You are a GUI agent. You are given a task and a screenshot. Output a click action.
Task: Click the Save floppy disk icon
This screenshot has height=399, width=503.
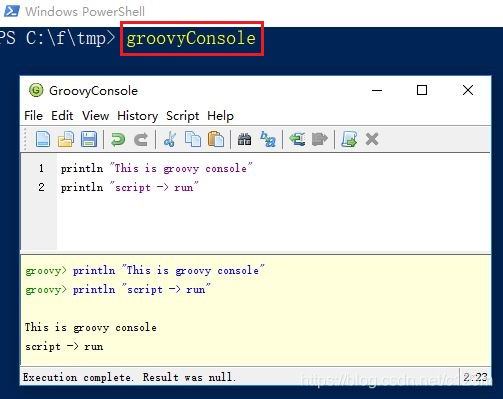89,139
